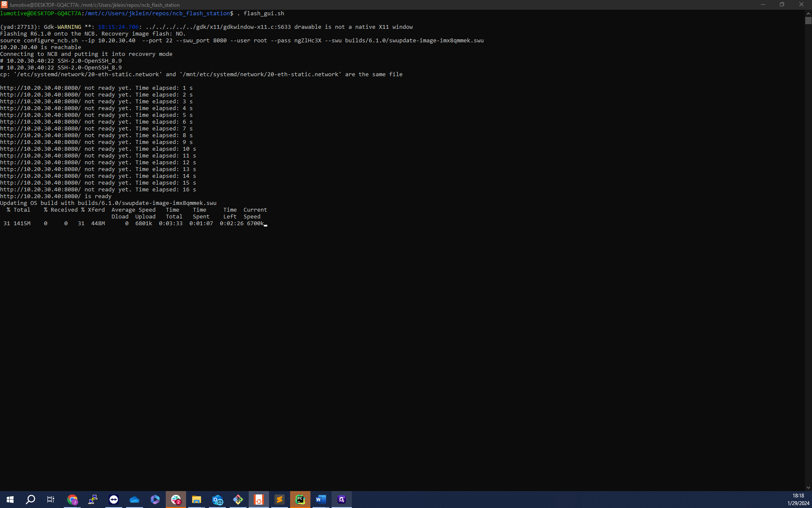
Task: Click 'Connecting to NCB' line
Action: (x=86, y=54)
